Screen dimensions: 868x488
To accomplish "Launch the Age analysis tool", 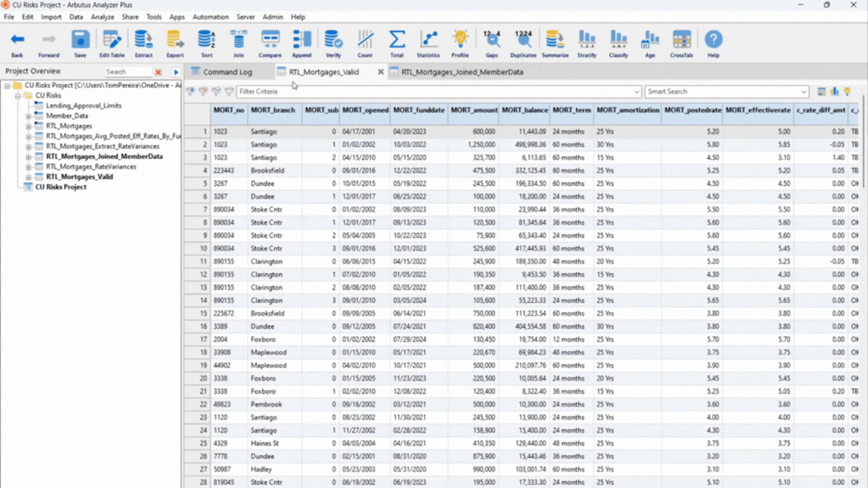I will [650, 39].
